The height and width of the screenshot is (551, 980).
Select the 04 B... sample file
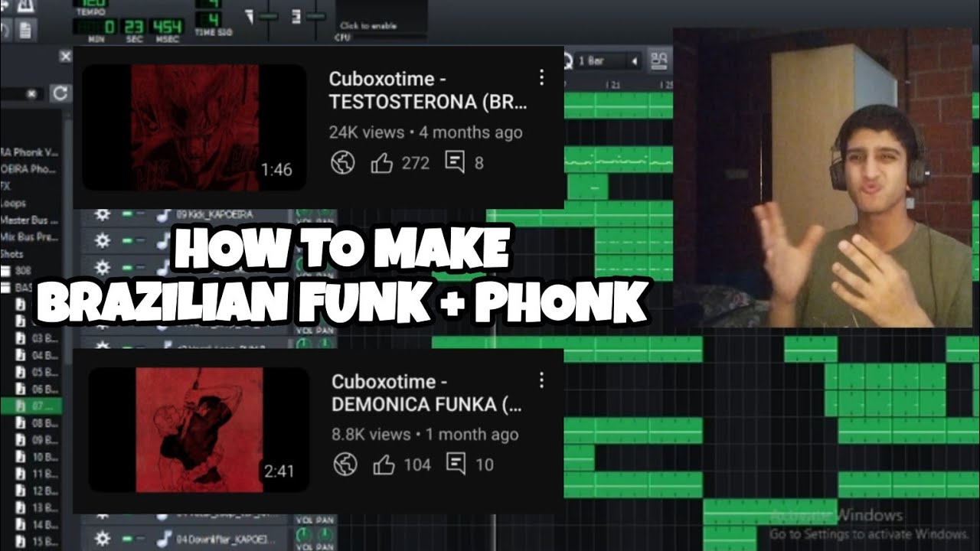tap(38, 355)
